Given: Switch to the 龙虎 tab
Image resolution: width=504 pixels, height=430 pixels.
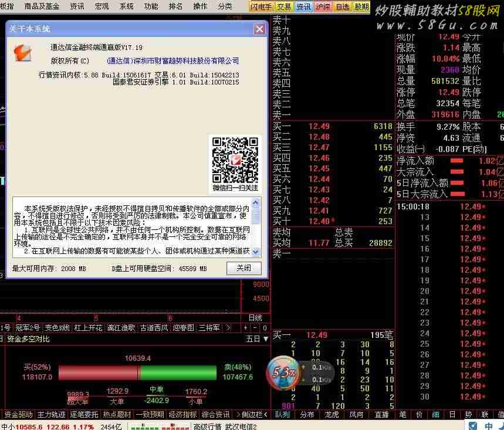Looking at the screenshot, I should coord(332,415).
